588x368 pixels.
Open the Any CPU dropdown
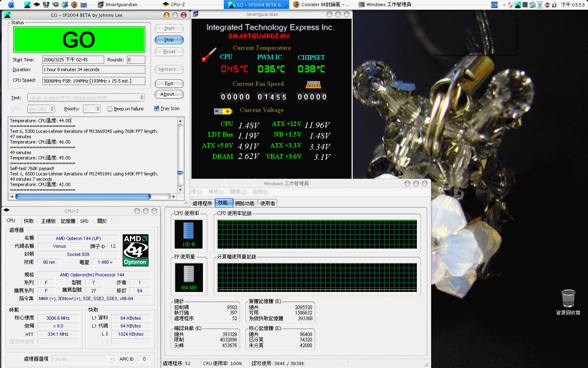point(41,109)
